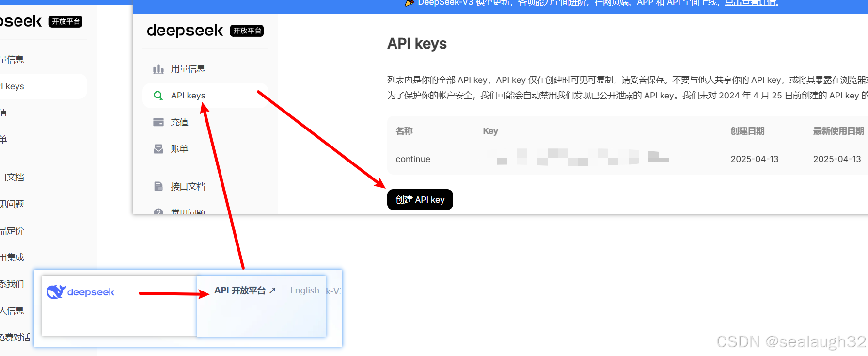Click the 名称 column header

(x=404, y=131)
